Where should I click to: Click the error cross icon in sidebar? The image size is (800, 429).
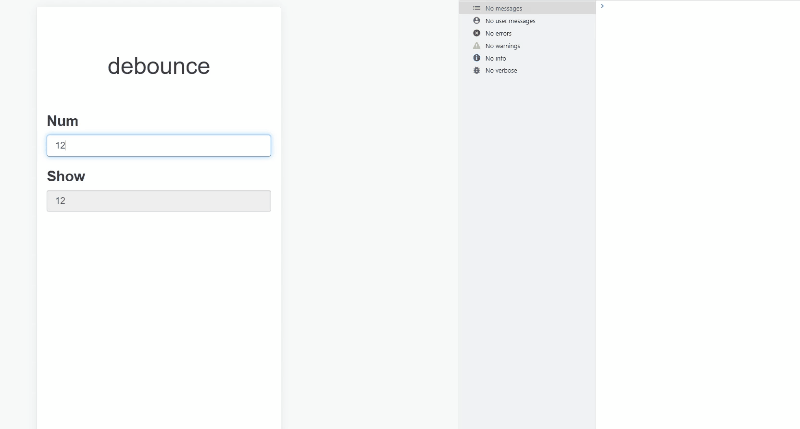[x=477, y=33]
